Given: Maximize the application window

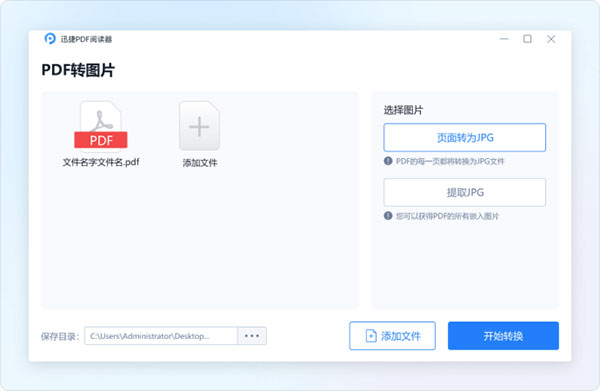Looking at the screenshot, I should coord(527,39).
